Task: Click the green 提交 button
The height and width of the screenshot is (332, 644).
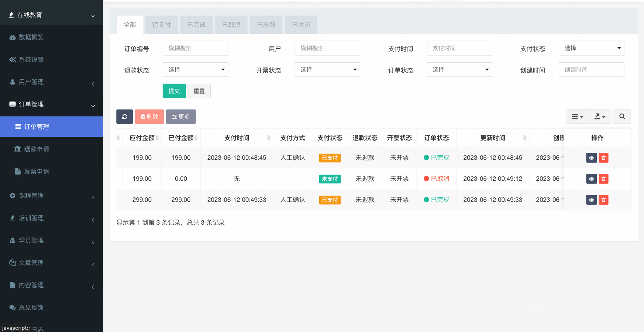Action: pos(174,91)
